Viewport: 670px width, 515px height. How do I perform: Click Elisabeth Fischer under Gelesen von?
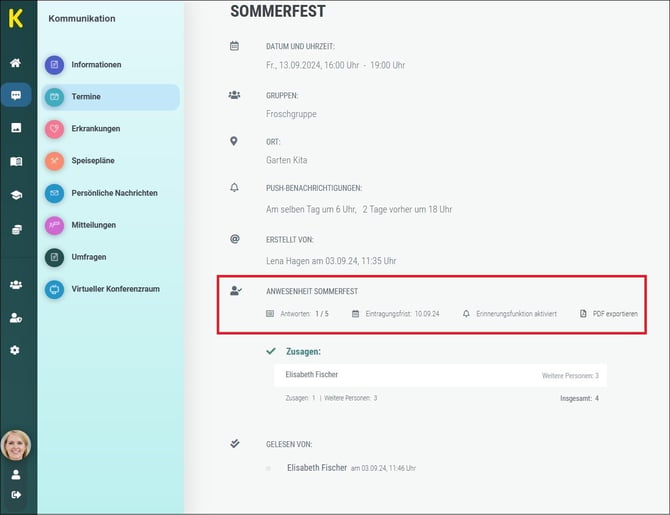point(317,468)
